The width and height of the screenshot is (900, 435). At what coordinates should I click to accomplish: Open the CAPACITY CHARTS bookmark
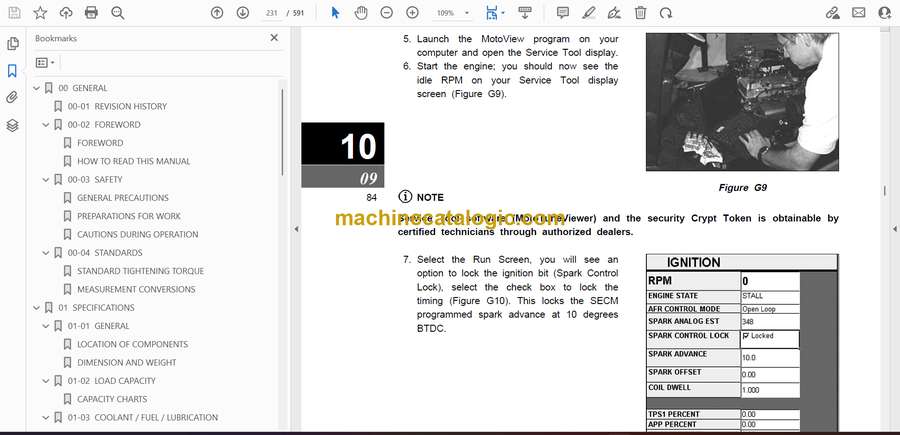(x=112, y=399)
